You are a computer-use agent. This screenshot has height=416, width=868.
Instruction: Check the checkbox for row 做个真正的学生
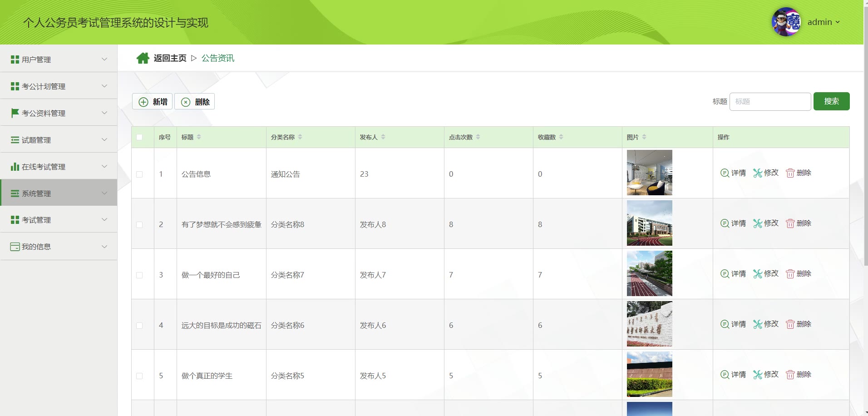click(x=139, y=376)
